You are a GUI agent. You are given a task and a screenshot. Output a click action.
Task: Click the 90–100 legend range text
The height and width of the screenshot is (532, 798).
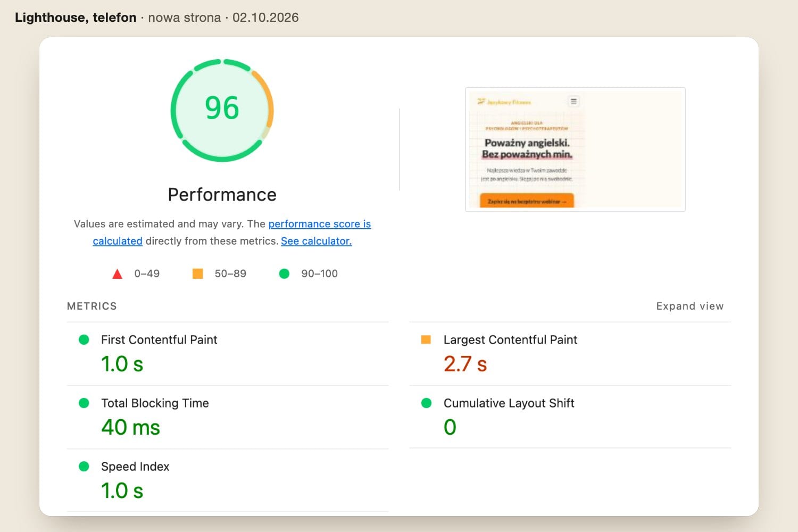(319, 273)
